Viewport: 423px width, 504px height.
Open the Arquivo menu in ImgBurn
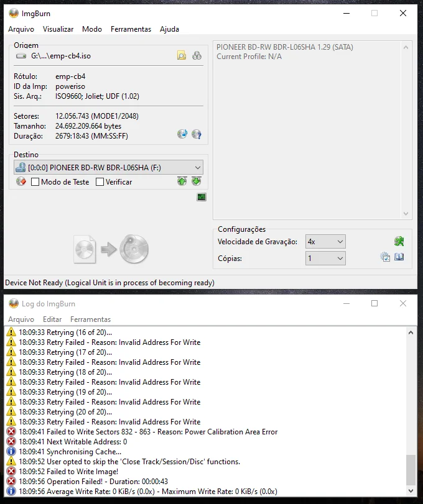click(x=21, y=29)
